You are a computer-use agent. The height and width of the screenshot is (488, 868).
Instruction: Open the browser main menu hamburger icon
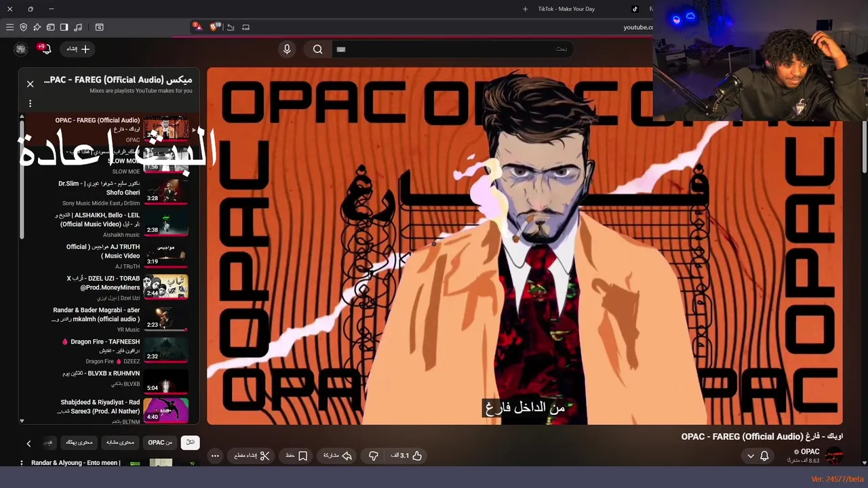[x=9, y=27]
